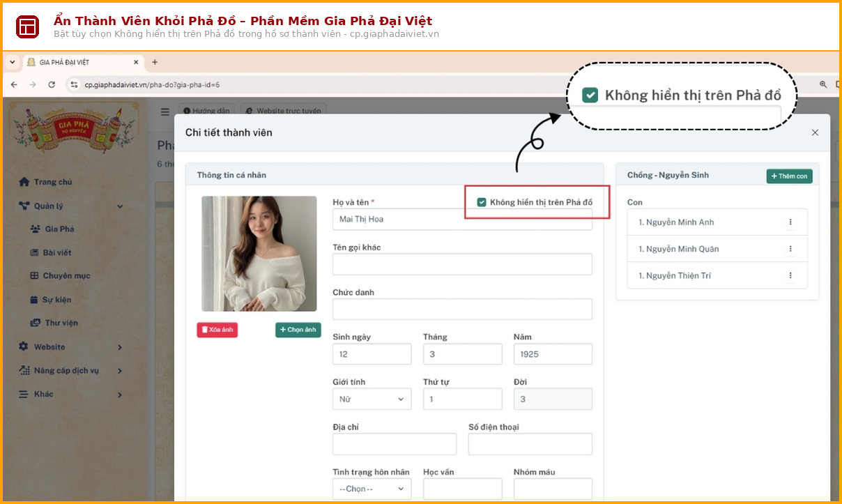The width and height of the screenshot is (842, 504).
Task: Open Sự kiện in sidebar
Action: click(x=57, y=300)
